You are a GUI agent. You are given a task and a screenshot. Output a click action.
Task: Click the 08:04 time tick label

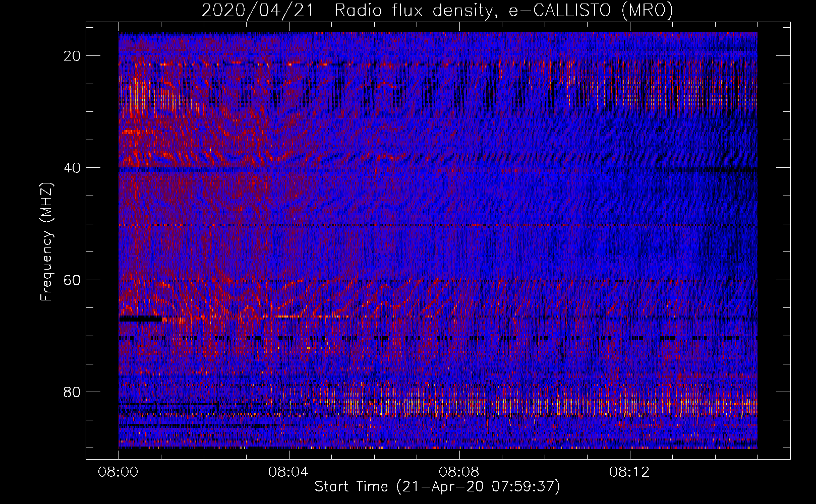[x=288, y=472]
